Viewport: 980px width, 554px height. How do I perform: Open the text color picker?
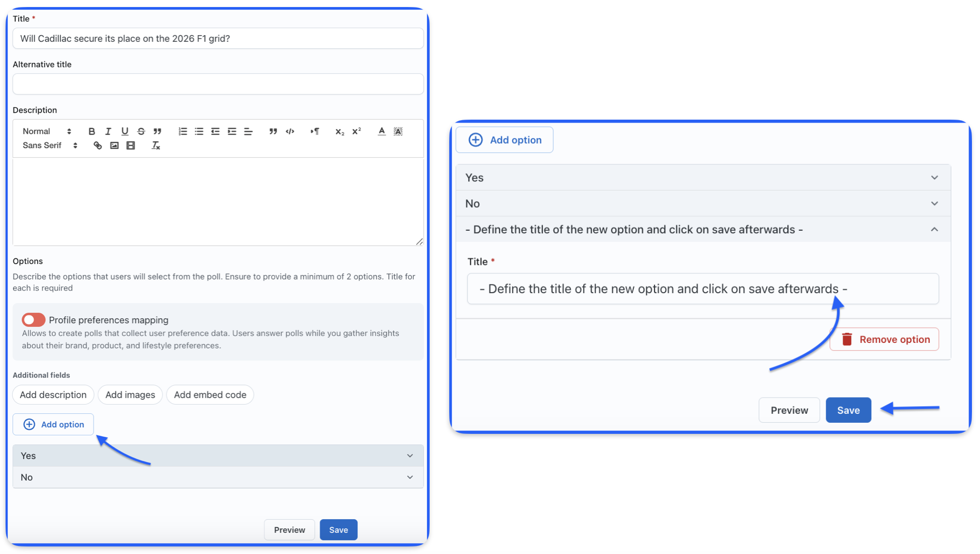(382, 131)
